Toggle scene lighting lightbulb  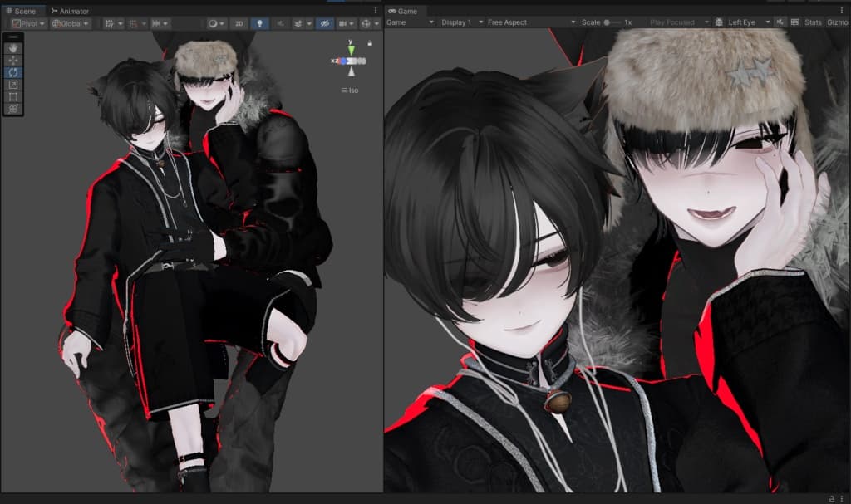point(259,23)
